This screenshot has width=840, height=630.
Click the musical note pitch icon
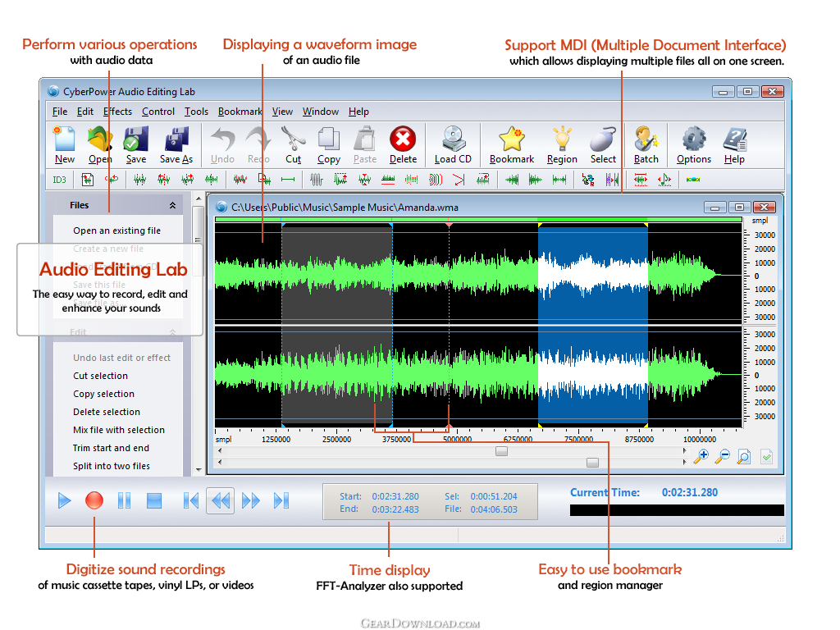(664, 180)
